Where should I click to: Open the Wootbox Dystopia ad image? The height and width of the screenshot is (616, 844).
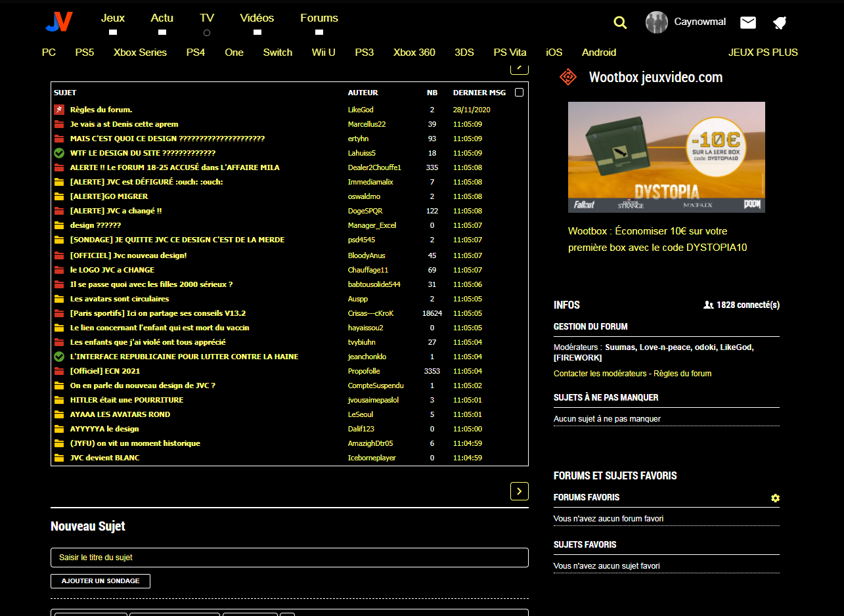point(667,157)
